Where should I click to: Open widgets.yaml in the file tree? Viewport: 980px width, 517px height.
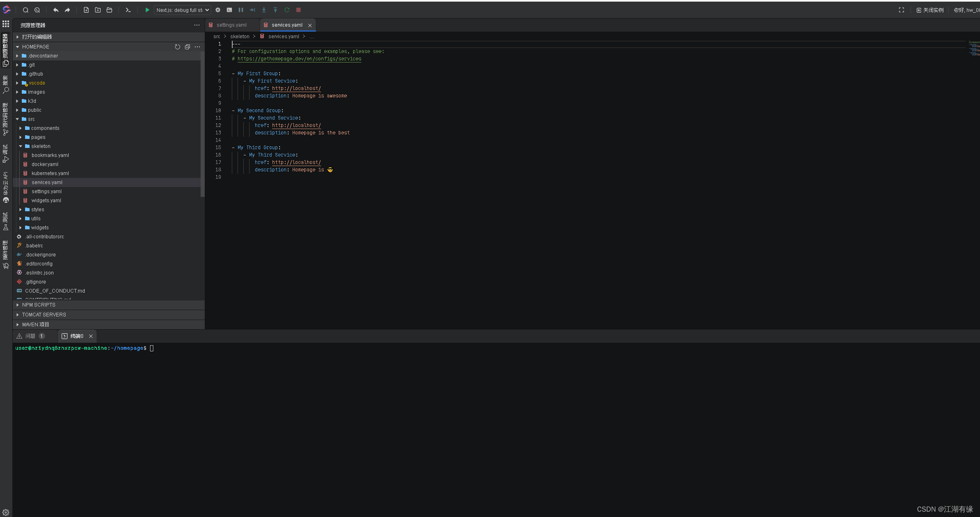(x=46, y=201)
